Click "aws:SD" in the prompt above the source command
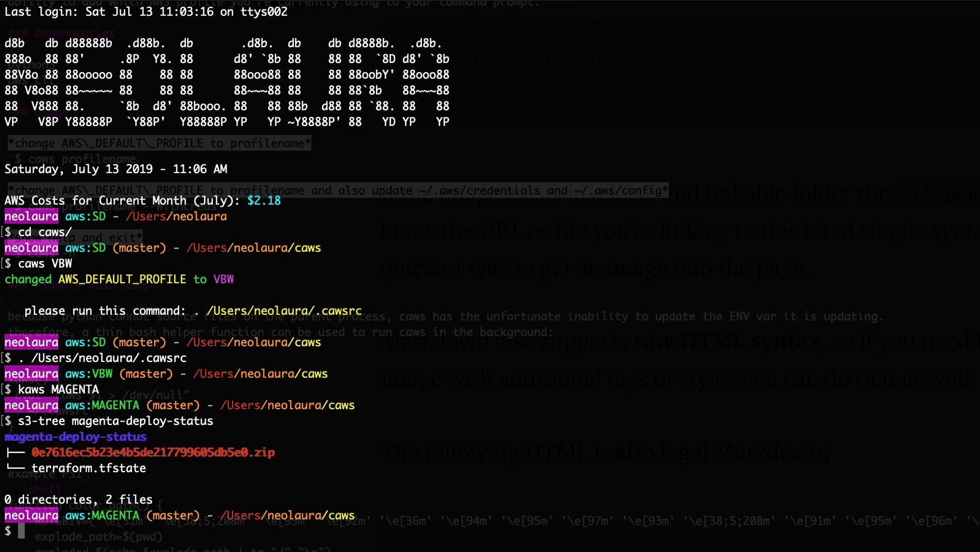 click(x=85, y=342)
